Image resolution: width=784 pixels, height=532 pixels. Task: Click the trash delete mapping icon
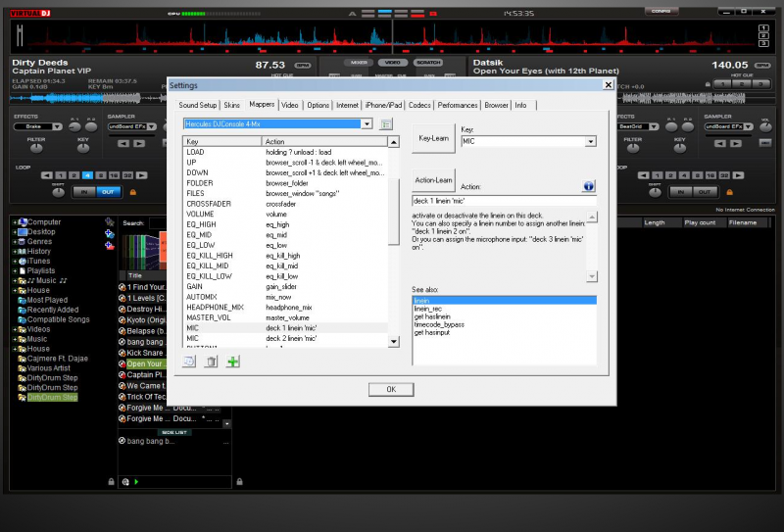click(x=211, y=362)
